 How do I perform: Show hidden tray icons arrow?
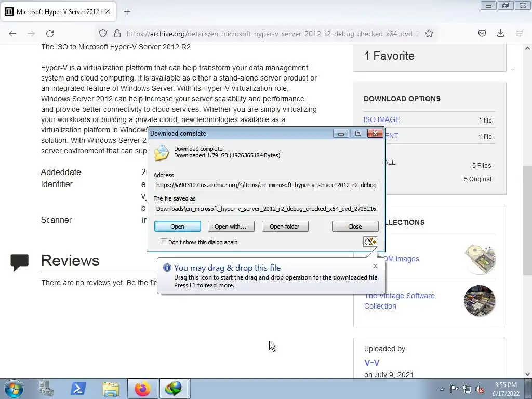442,389
